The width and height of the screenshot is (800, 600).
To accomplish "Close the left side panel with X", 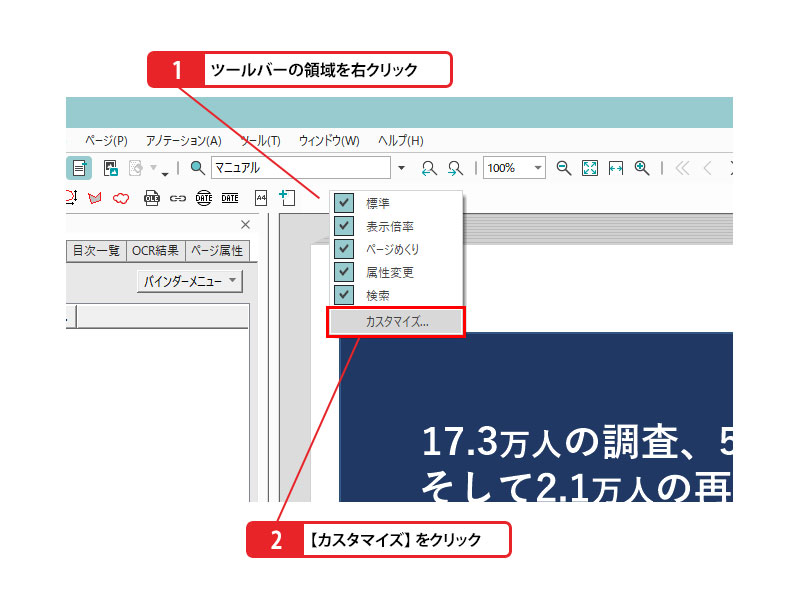I will (x=245, y=224).
